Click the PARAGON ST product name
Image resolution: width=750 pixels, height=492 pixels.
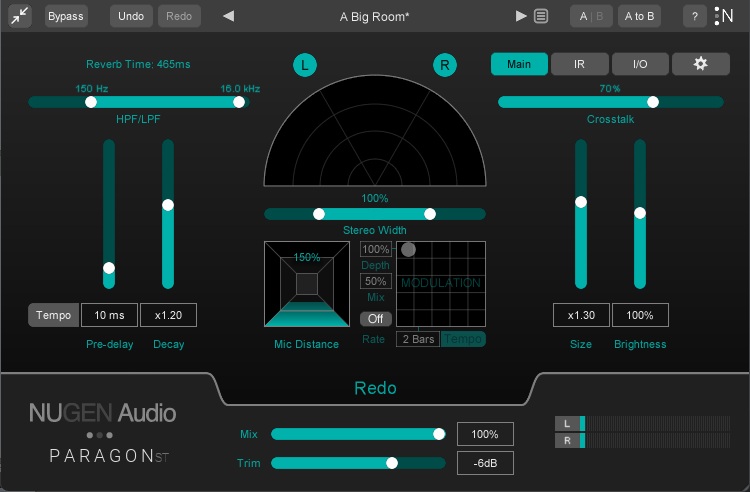tap(109, 456)
